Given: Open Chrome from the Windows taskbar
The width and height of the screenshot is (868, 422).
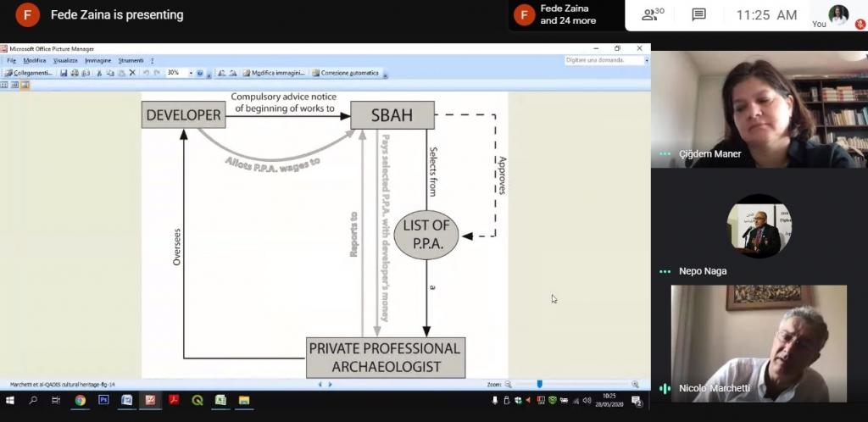Looking at the screenshot, I should 80,400.
